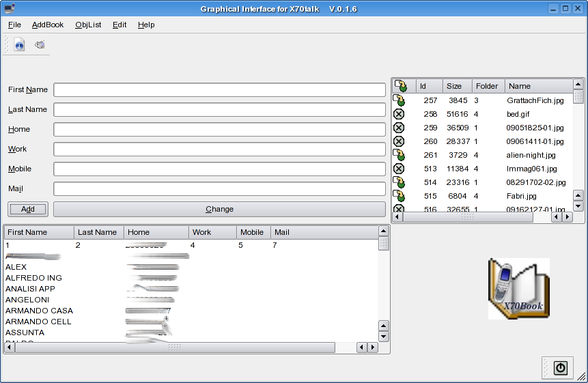Viewport: 588px width, 383px height.
Task: Click the download icon beside alien-night.jpg
Action: (400, 155)
